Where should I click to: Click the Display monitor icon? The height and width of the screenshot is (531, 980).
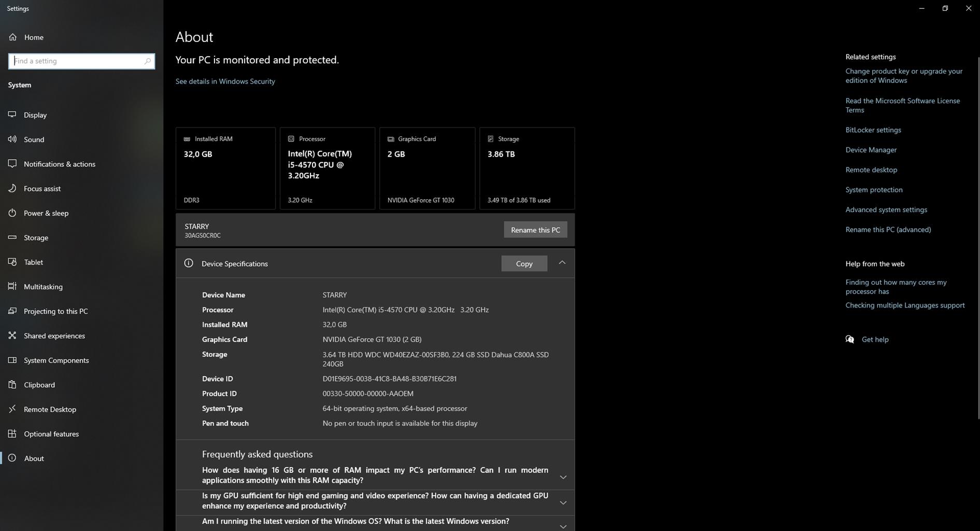pos(12,115)
